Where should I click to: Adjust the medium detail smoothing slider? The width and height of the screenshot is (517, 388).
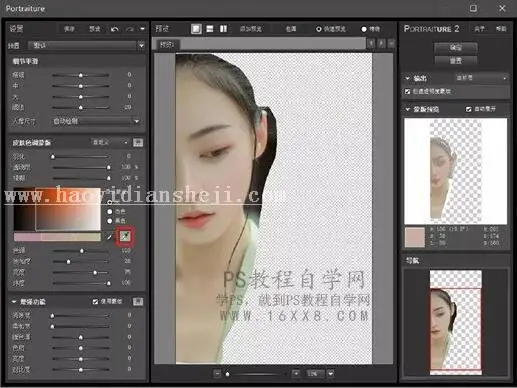pos(81,86)
